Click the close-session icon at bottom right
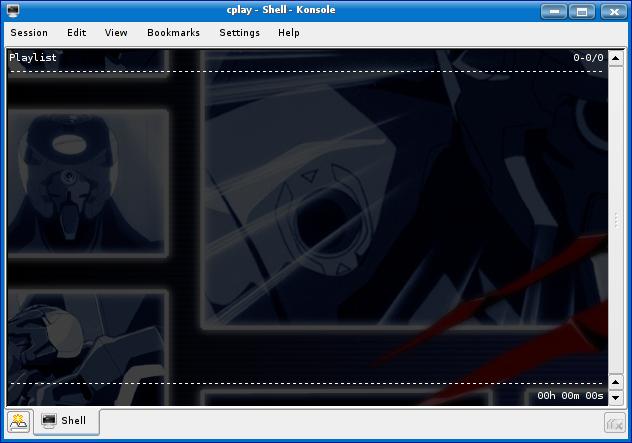Screen dimensions: 632x443 coord(615,422)
